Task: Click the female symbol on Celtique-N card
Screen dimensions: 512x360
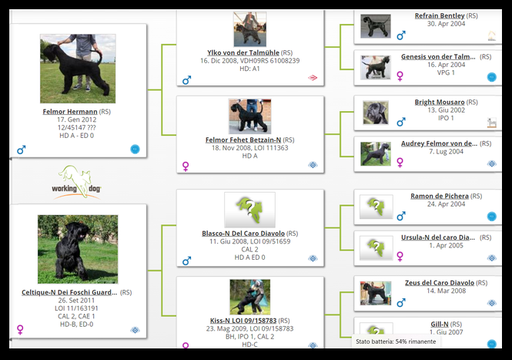Action: pos(20,330)
